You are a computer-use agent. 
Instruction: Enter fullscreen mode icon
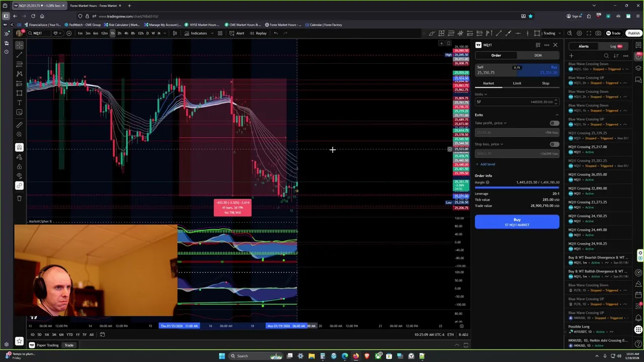(x=589, y=33)
